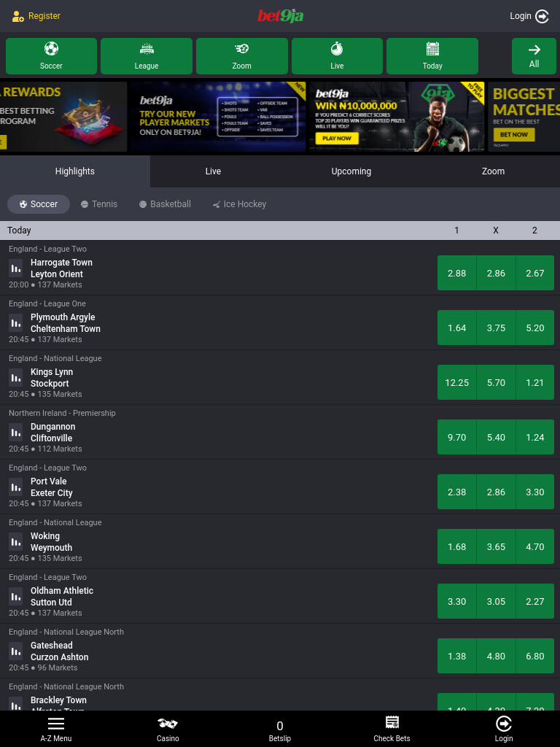
Task: Select the Basketball sport filter
Action: [x=165, y=204]
